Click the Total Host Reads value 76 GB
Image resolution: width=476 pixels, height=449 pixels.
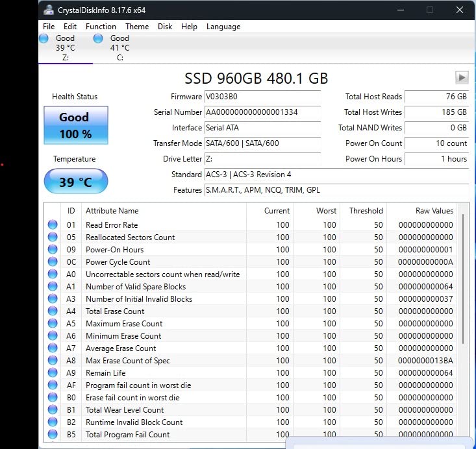pyautogui.click(x=437, y=97)
